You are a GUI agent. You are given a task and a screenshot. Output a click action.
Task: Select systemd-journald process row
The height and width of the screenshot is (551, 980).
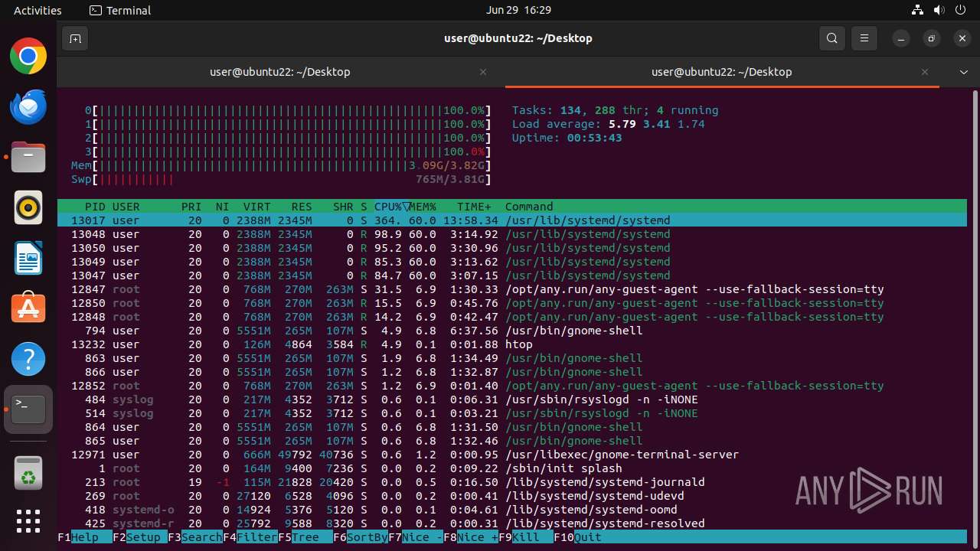pos(512,482)
